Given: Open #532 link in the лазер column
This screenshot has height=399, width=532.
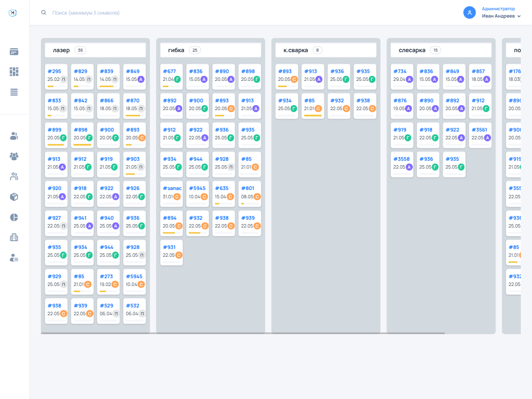Looking at the screenshot, I should [133, 305].
